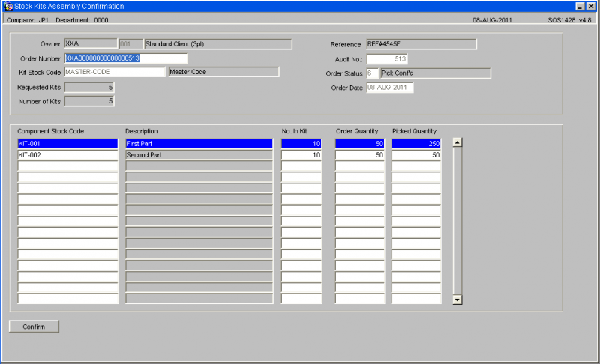Click Order Quantity 50 for KIT-001

360,144
